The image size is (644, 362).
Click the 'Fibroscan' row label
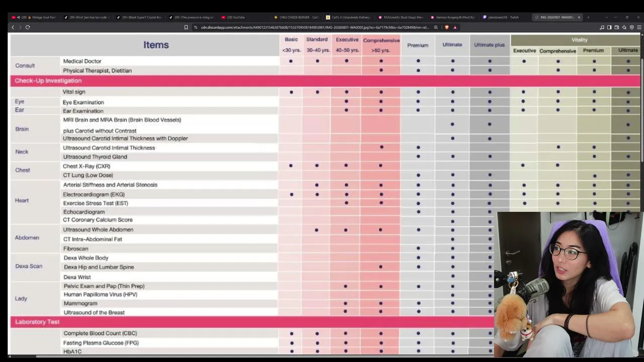(x=75, y=248)
